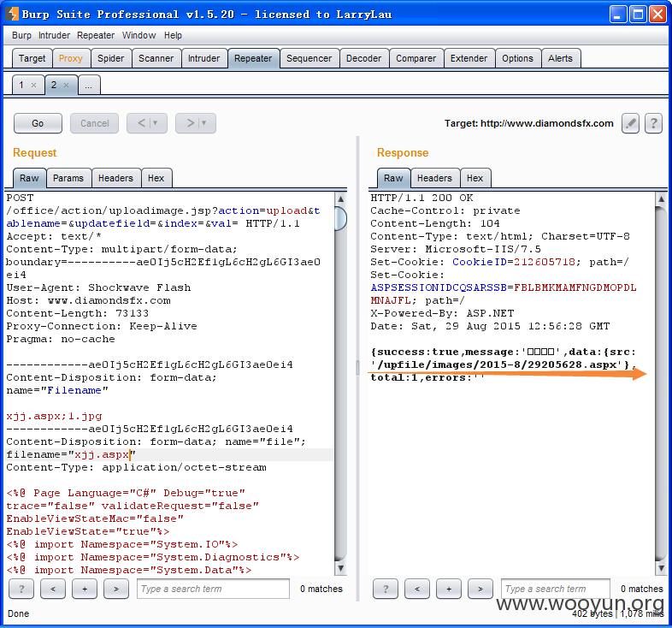
Task: Select Repeater tab number 1
Action: tap(21, 85)
